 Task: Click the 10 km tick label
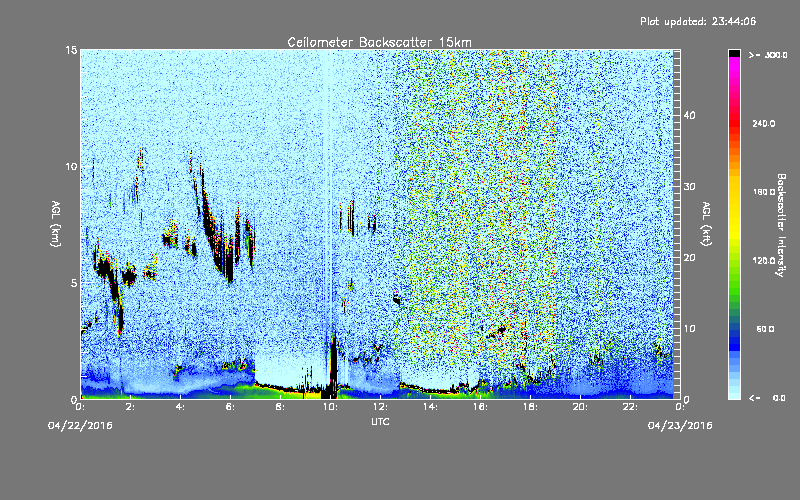coord(71,167)
